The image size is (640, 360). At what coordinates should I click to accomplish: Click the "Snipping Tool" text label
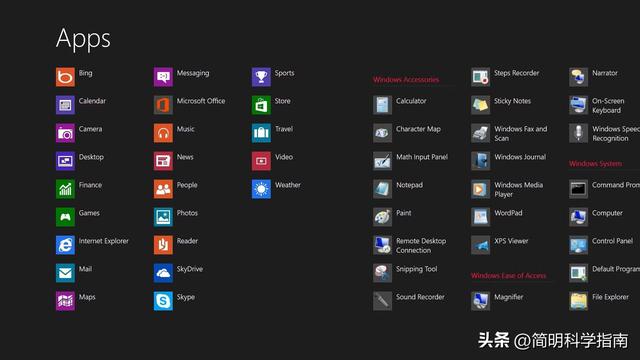pyautogui.click(x=416, y=269)
